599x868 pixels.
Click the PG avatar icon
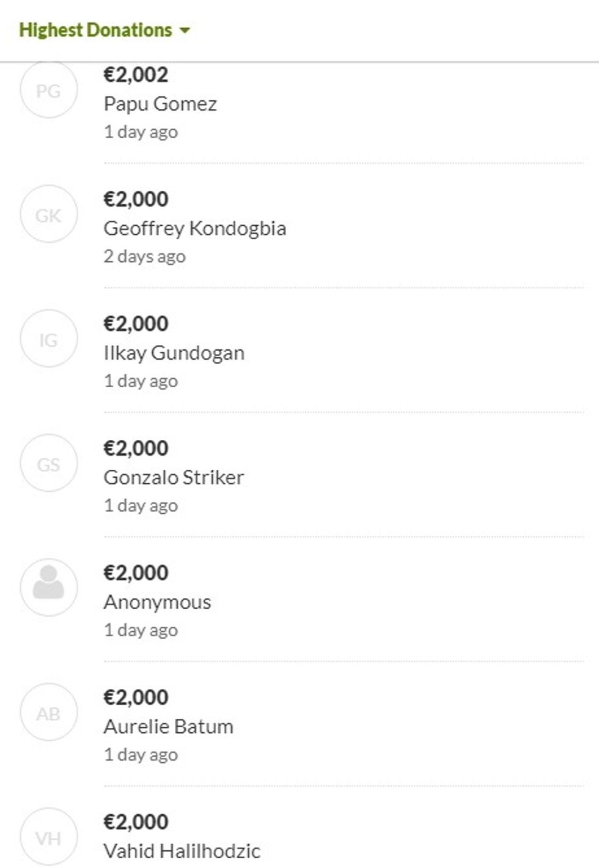[x=49, y=91]
